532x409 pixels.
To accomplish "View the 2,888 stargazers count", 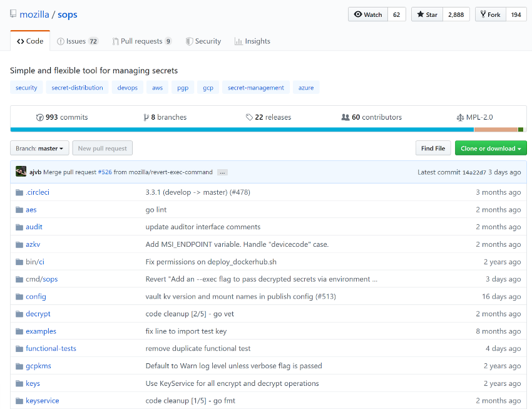I will click(456, 14).
